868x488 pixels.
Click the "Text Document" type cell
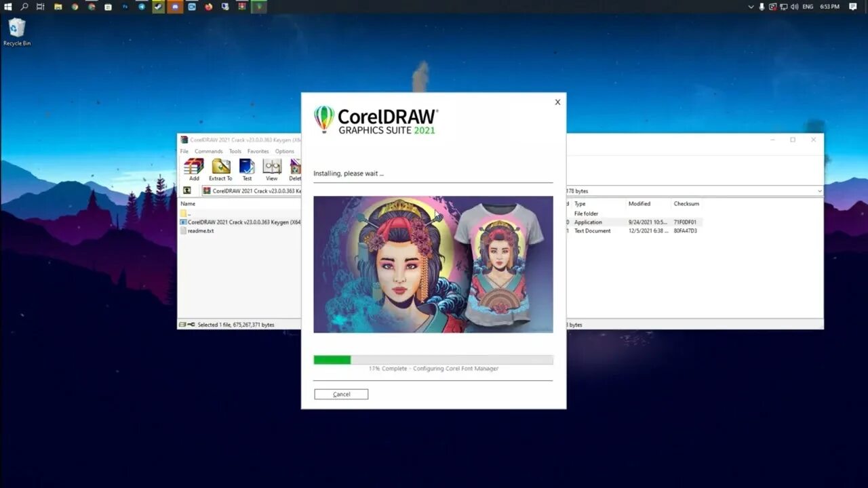point(592,230)
